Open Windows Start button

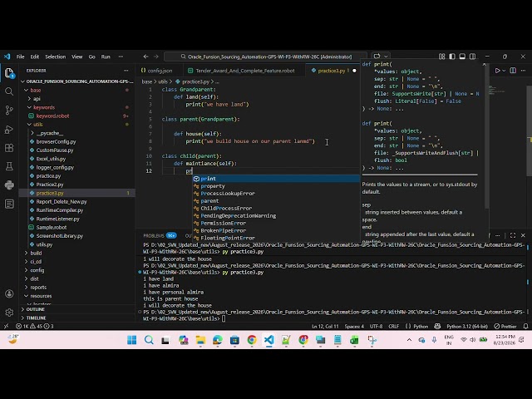131,340
